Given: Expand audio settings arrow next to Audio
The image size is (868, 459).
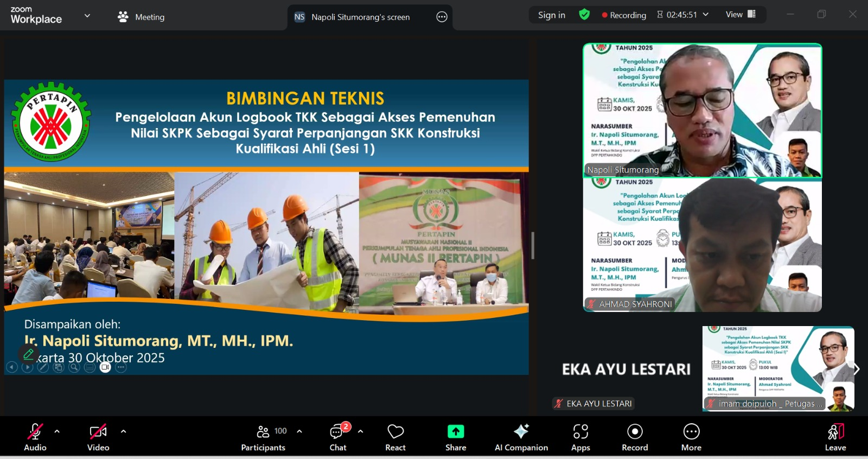Looking at the screenshot, I should coord(57,432).
